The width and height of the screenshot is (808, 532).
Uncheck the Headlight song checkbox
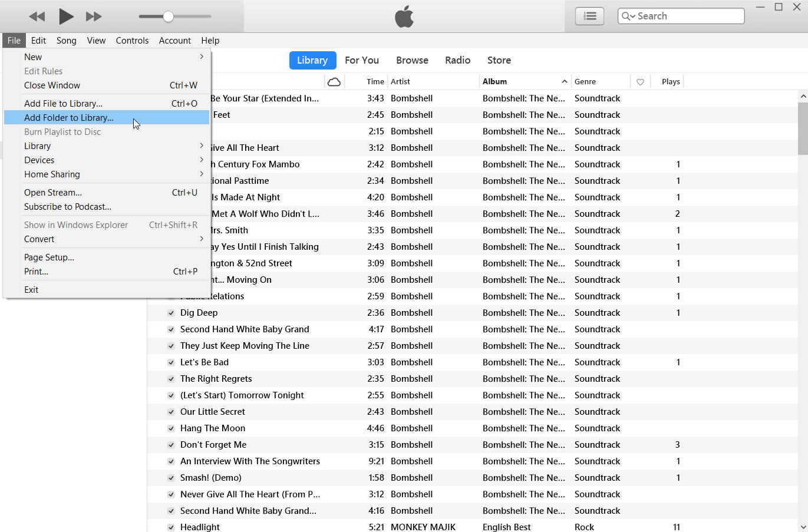171,527
